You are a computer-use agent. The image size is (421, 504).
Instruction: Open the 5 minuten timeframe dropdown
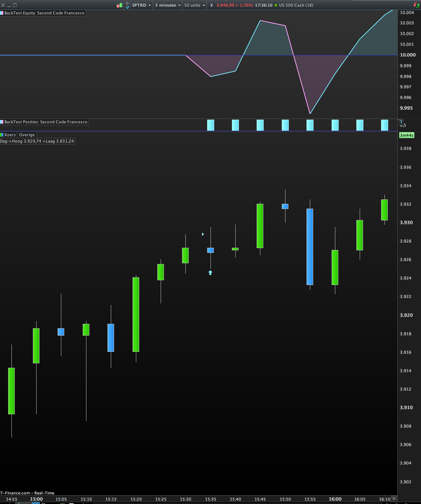tap(168, 5)
